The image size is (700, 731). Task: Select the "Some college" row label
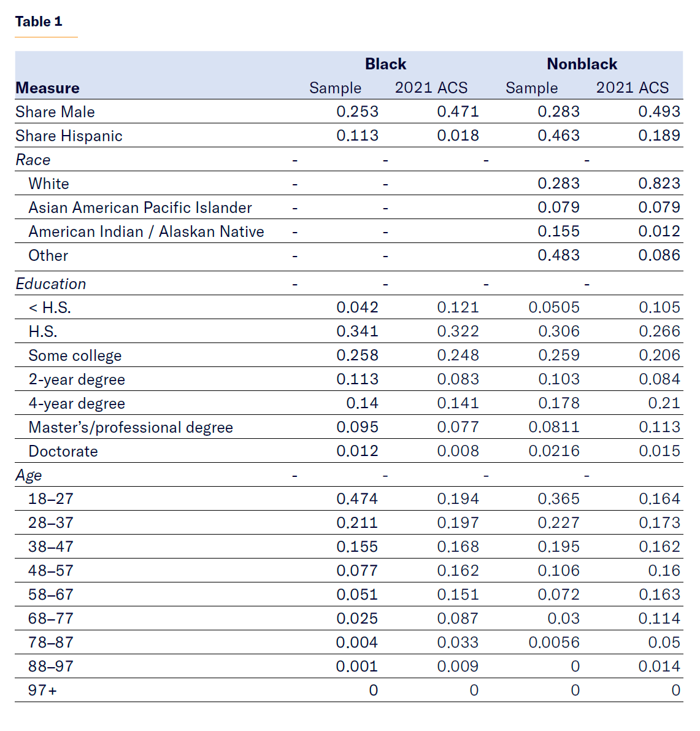click(75, 355)
